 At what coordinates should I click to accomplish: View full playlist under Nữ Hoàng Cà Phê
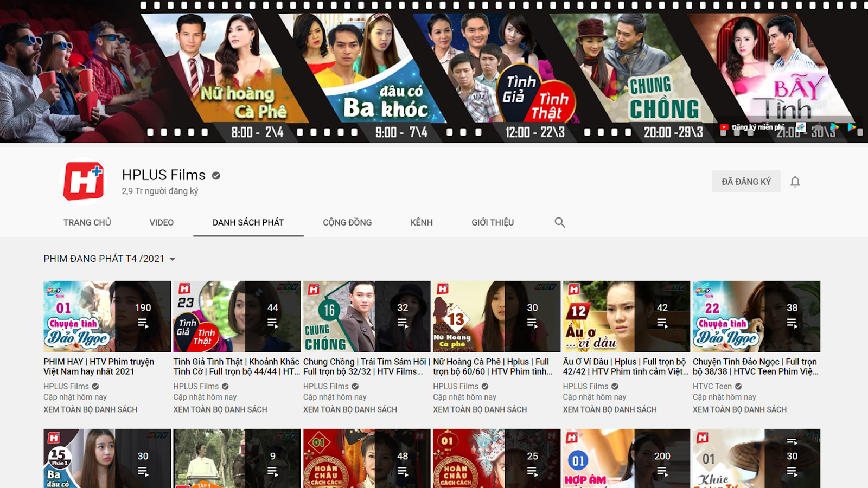coord(480,409)
